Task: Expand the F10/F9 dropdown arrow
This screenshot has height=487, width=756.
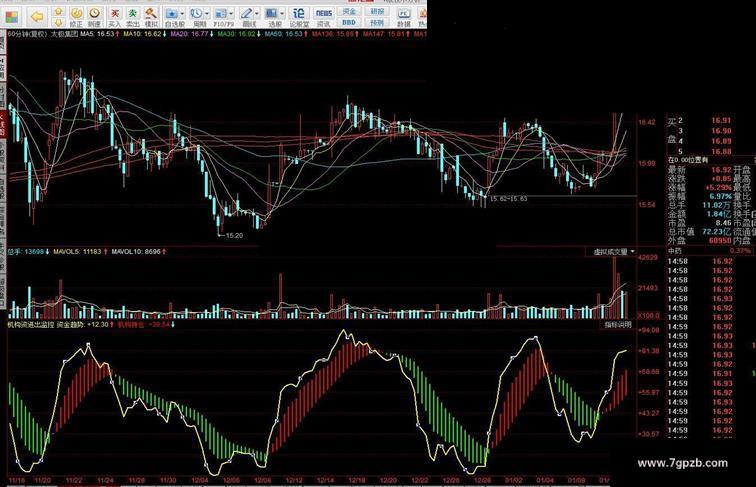Action: (231, 14)
